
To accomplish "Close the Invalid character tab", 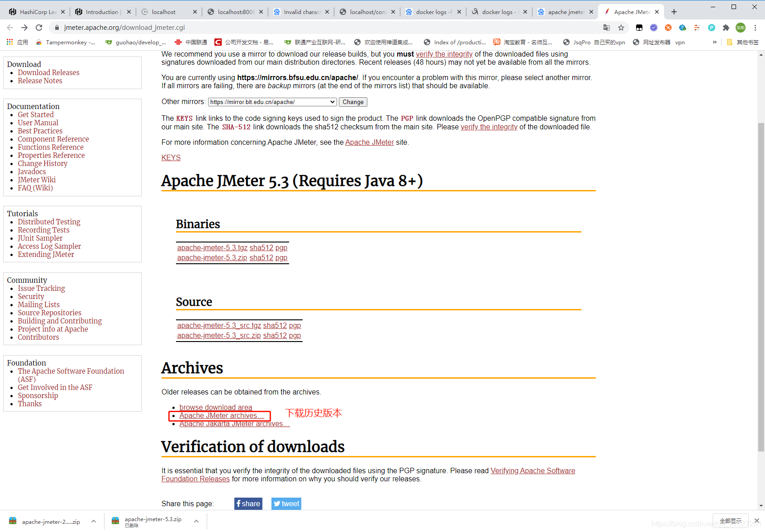I will point(327,12).
